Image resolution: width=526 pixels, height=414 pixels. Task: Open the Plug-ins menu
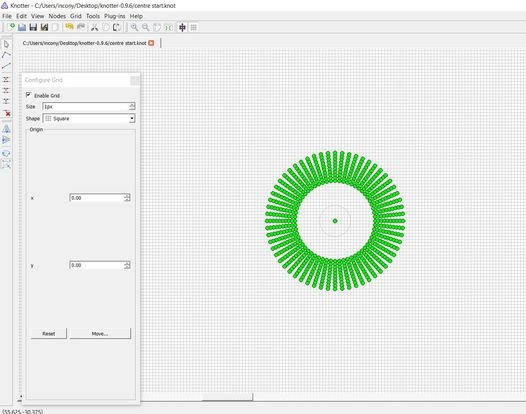click(114, 16)
